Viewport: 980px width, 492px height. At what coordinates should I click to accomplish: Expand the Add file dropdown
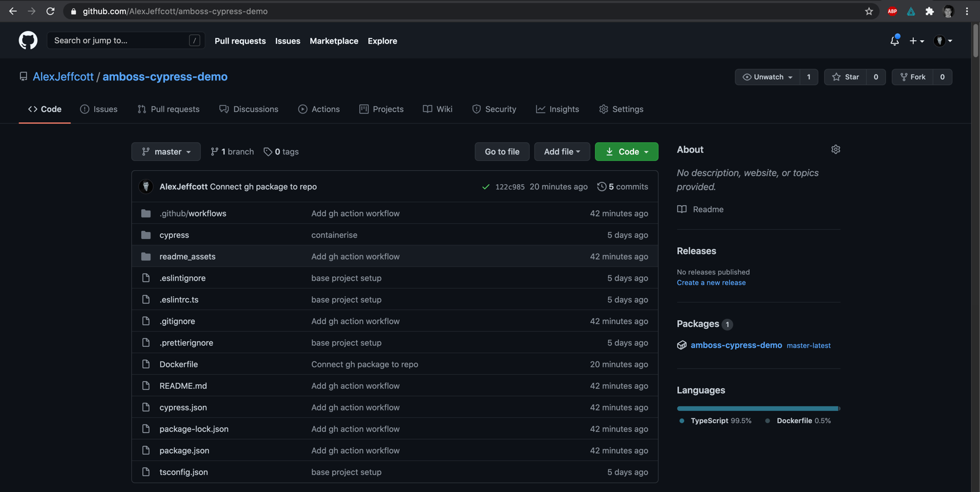[562, 152]
